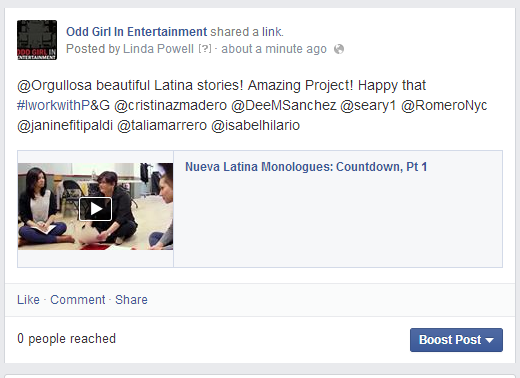This screenshot has width=520, height=378.
Task: Click the Odd Girl In Entertainment profile picture
Action: click(x=37, y=40)
